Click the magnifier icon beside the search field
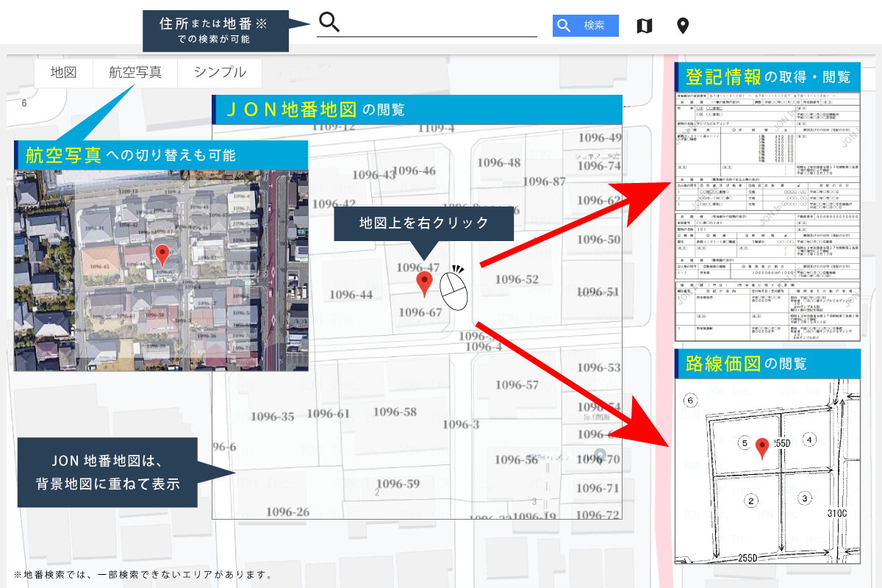The image size is (882, 588). click(330, 23)
